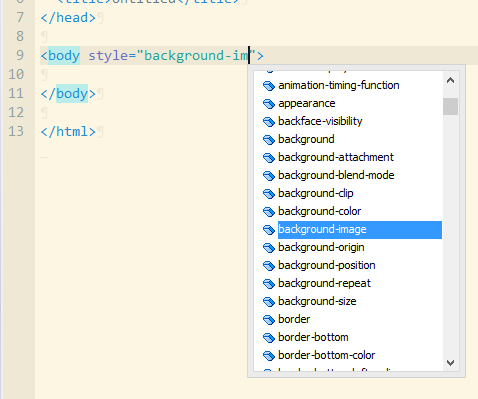This screenshot has height=399, width=478.
Task: Click the property icon beside border
Action: point(269,320)
